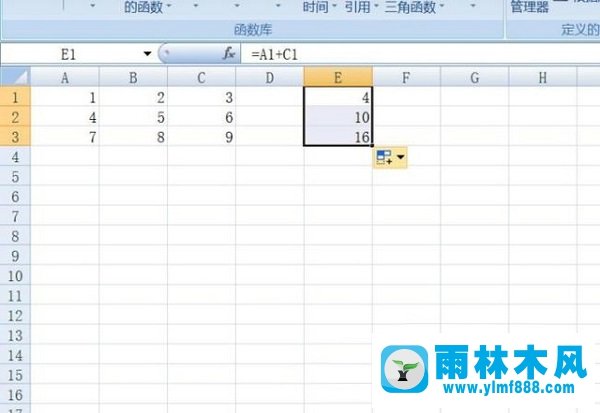The image size is (600, 413).
Task: Select row 2 header
Action: click(x=15, y=117)
